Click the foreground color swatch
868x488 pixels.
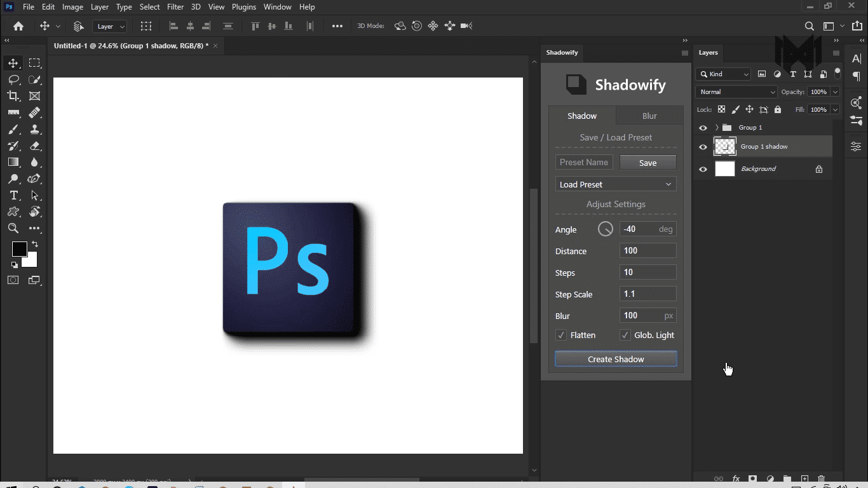tap(19, 248)
